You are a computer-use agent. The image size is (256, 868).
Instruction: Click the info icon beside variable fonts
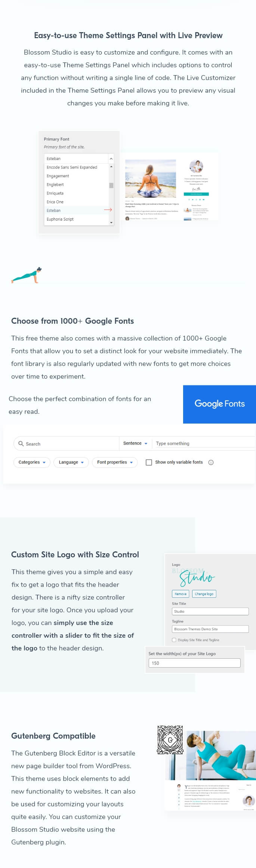click(x=211, y=462)
